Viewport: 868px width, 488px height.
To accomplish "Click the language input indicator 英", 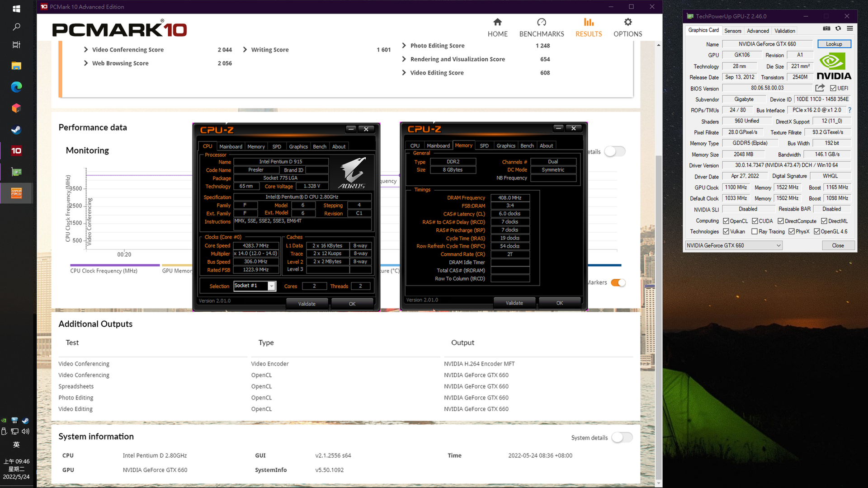I will (x=16, y=445).
